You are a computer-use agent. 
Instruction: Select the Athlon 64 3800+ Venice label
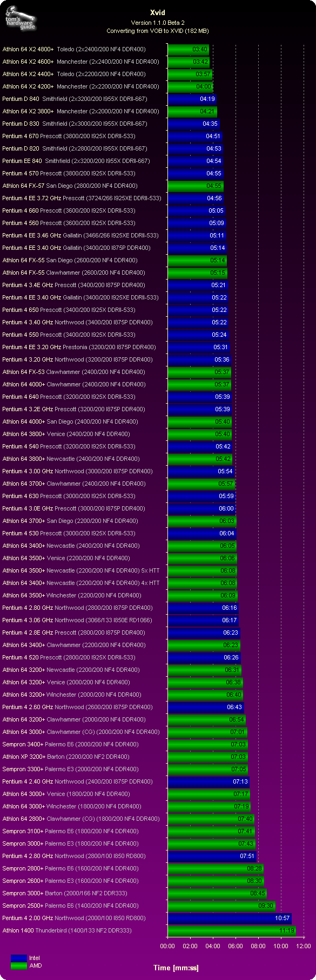pyautogui.click(x=66, y=434)
